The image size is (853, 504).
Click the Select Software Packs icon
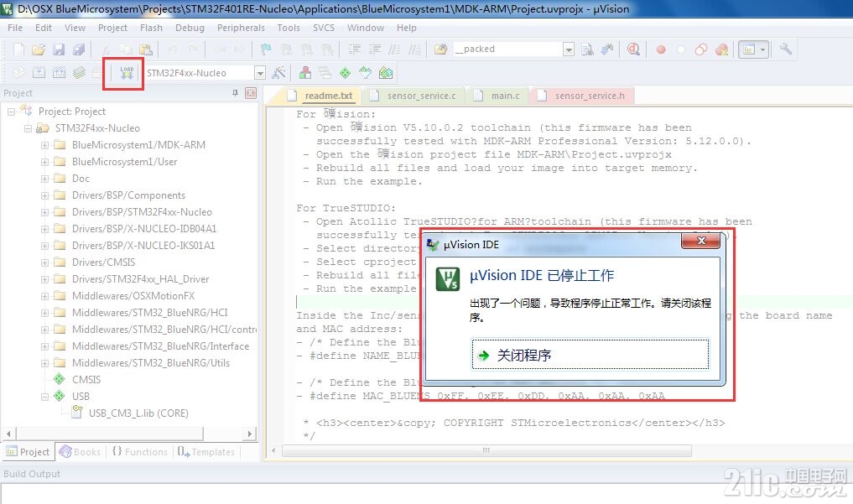tap(365, 73)
